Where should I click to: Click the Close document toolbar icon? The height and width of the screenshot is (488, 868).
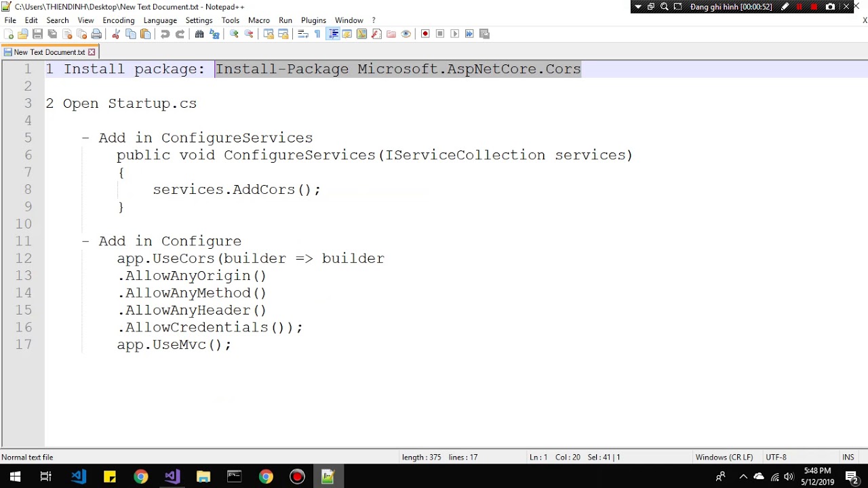[67, 34]
